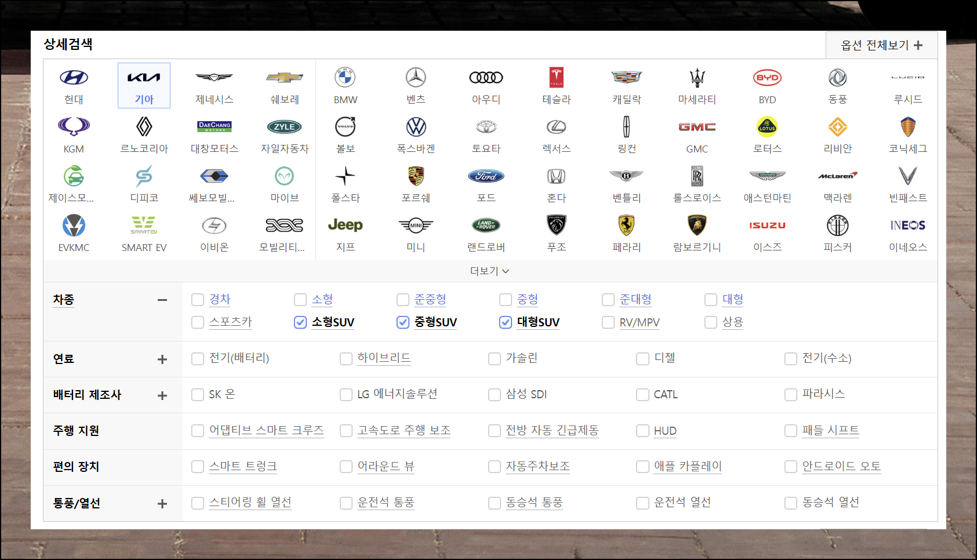Select the BYD brand logo
This screenshot has width=977, height=560.
[767, 77]
